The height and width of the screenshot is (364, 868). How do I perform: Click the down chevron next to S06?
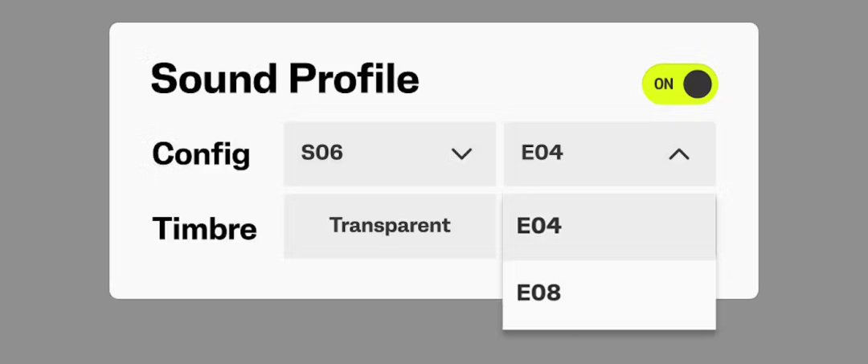coord(461,153)
